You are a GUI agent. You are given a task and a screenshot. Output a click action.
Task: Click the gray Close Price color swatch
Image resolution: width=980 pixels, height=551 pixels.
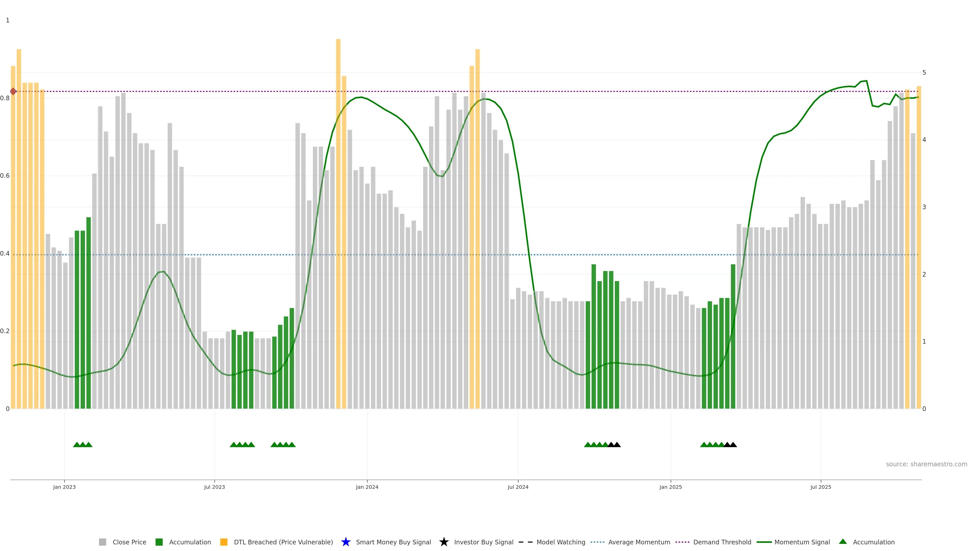[x=103, y=542]
